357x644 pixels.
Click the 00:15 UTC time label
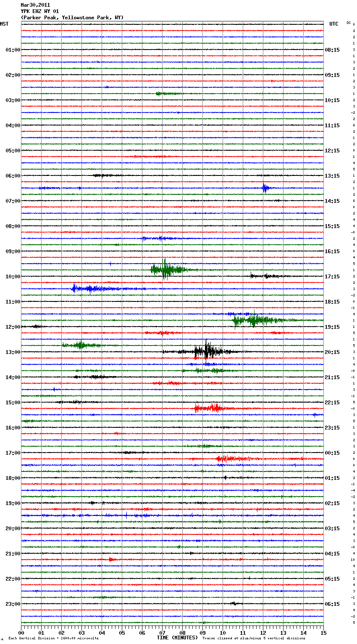click(x=332, y=453)
